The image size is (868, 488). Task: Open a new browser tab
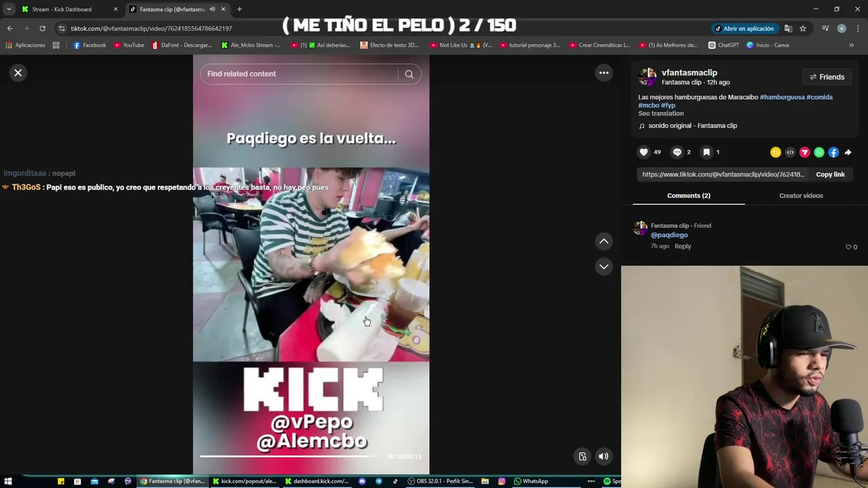(x=239, y=9)
